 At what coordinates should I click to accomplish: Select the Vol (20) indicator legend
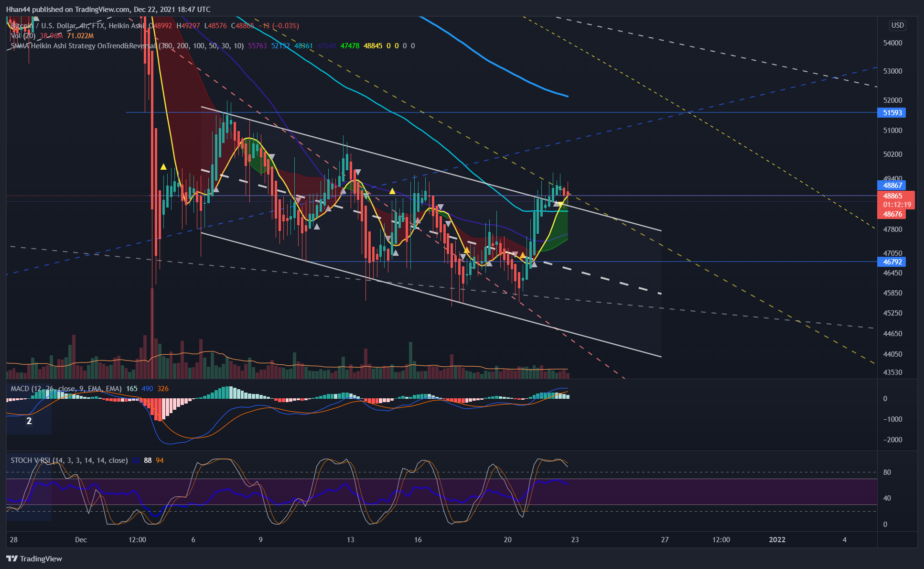(23, 36)
